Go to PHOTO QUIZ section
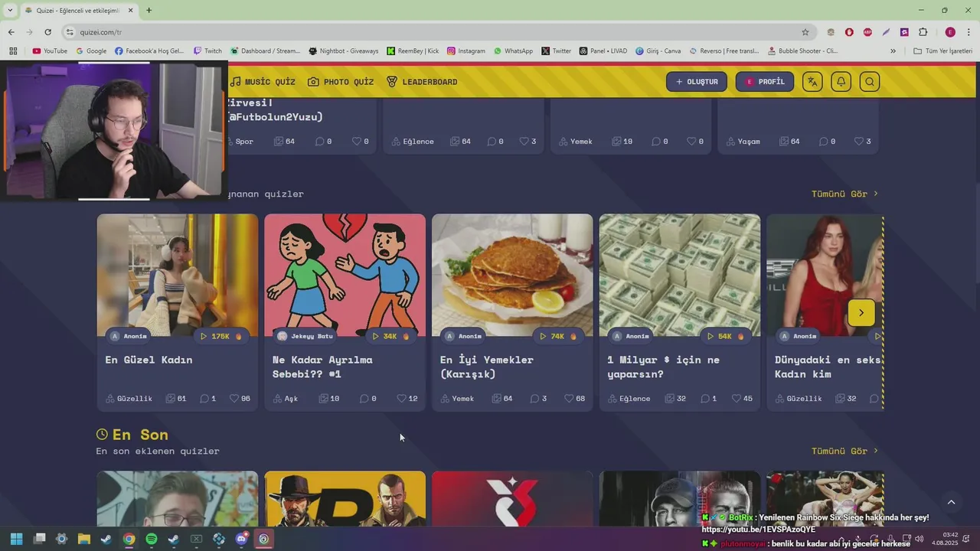The width and height of the screenshot is (980, 551). coord(341,82)
